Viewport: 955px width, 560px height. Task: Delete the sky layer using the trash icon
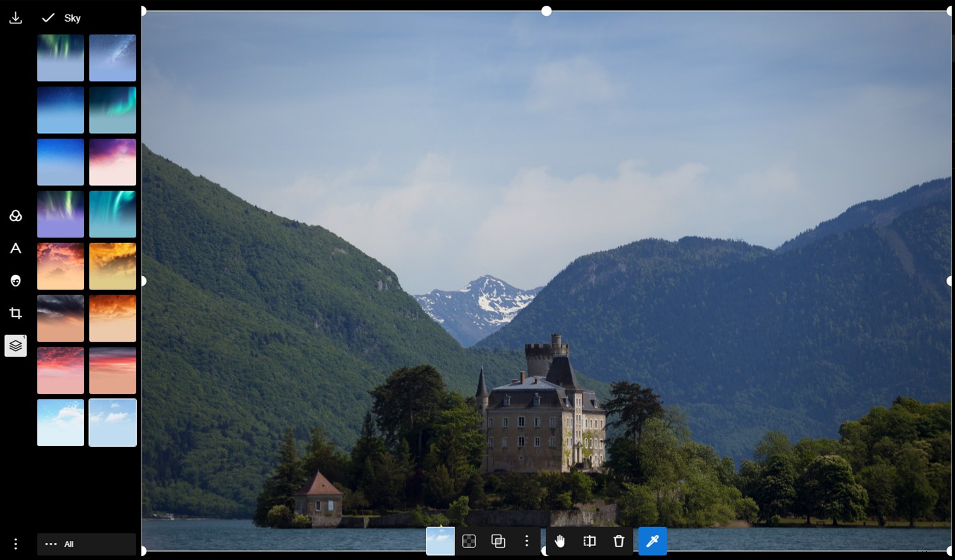click(618, 541)
